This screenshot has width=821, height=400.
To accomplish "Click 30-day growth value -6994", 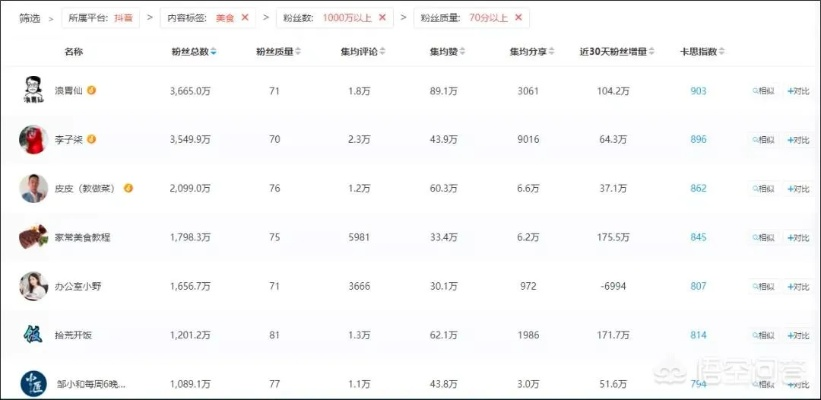I will (x=613, y=286).
